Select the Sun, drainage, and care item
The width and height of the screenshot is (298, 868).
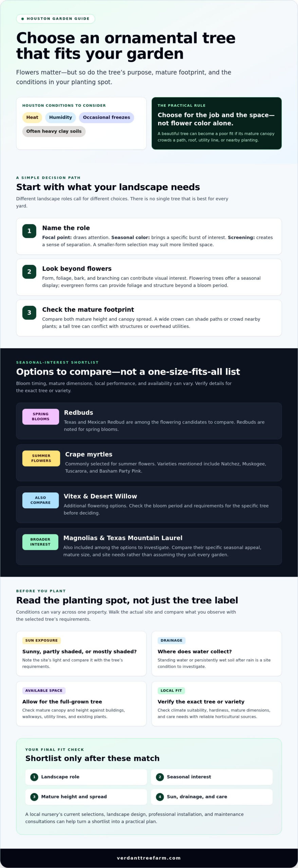point(212,797)
